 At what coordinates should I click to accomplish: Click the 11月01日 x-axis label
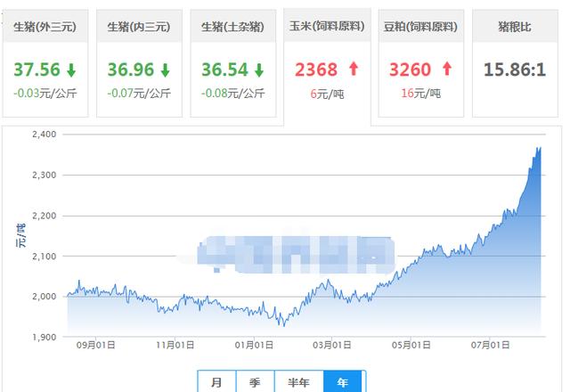tap(175, 345)
